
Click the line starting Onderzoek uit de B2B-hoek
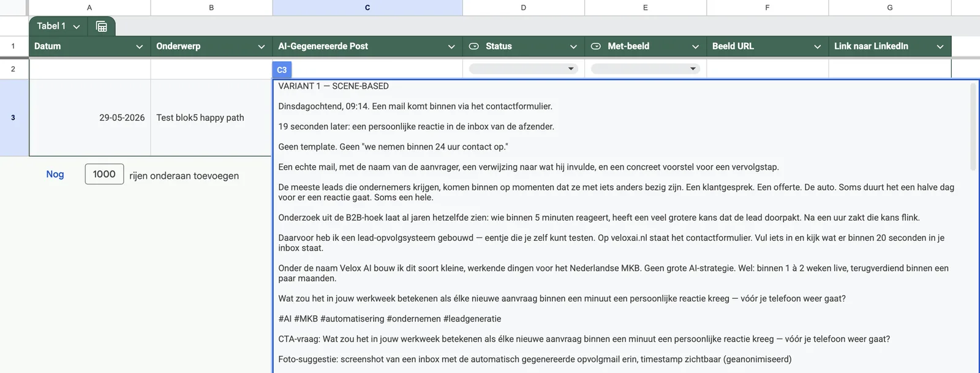(x=599, y=218)
